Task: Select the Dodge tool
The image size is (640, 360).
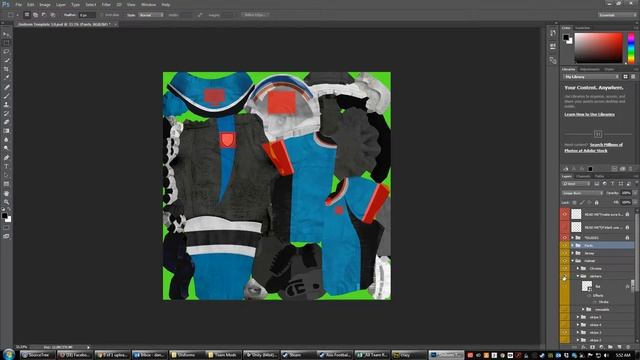Action: [x=6, y=148]
